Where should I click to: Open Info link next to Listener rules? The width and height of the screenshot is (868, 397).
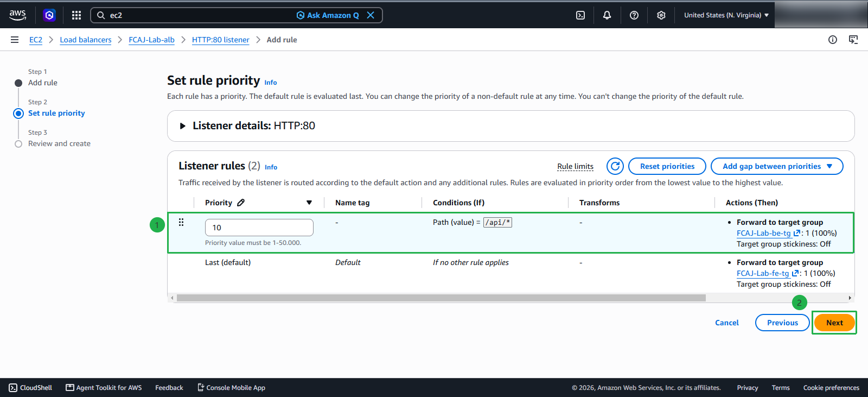click(271, 167)
